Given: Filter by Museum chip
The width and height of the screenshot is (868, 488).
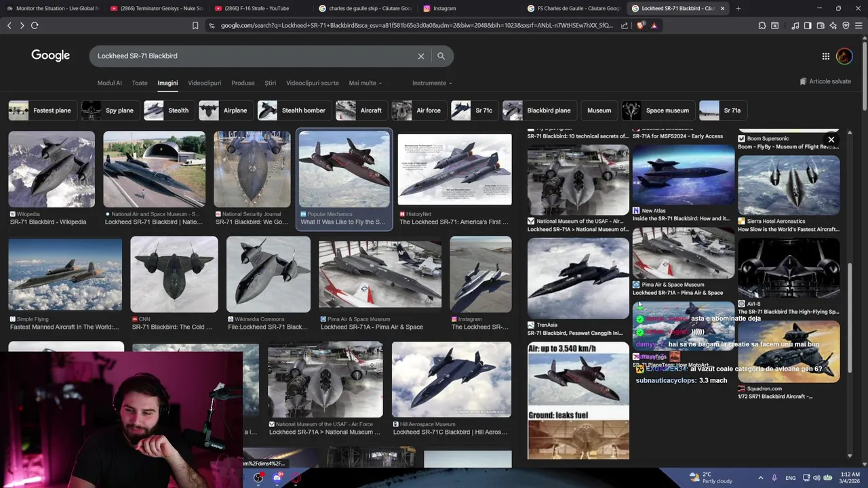Looking at the screenshot, I should click(599, 110).
